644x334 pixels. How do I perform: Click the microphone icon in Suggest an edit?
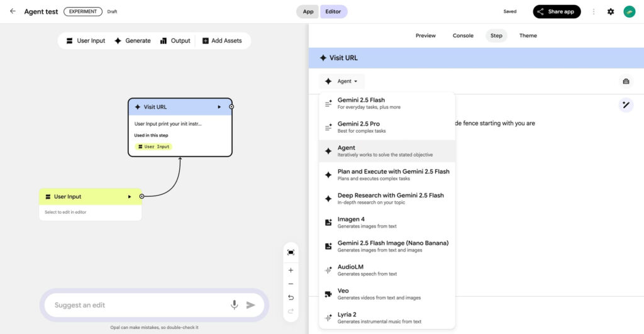pos(234,305)
